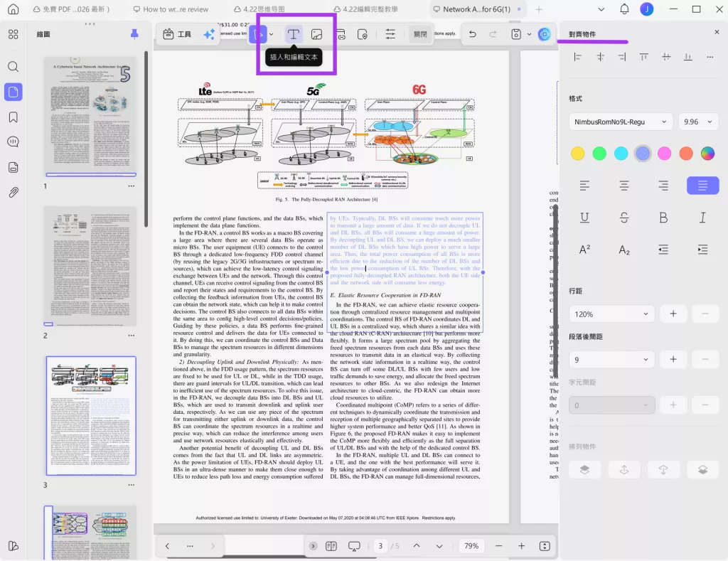Viewport: 728px width, 561px height.
Task: Click the undo arrow
Action: click(472, 34)
